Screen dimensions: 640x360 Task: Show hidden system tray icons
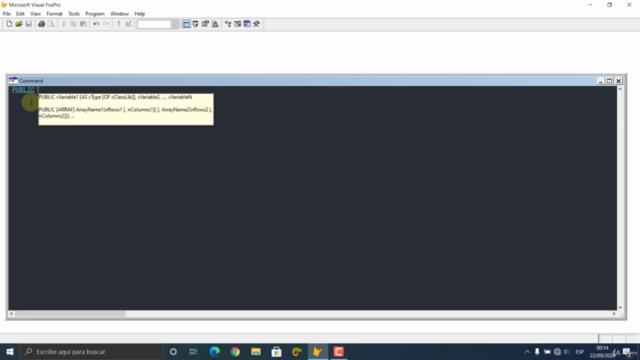(527, 351)
